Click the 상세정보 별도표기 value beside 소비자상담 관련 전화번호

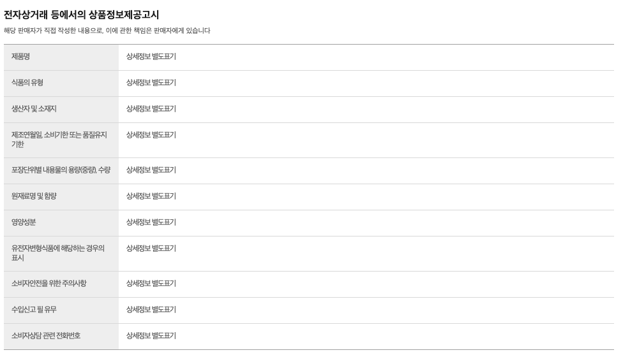tap(151, 336)
